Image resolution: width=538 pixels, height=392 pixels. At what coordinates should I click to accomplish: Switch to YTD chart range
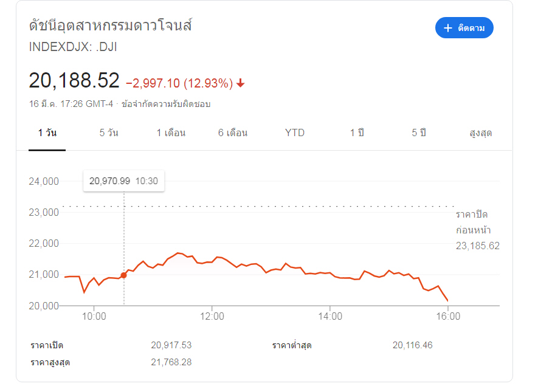tap(295, 132)
